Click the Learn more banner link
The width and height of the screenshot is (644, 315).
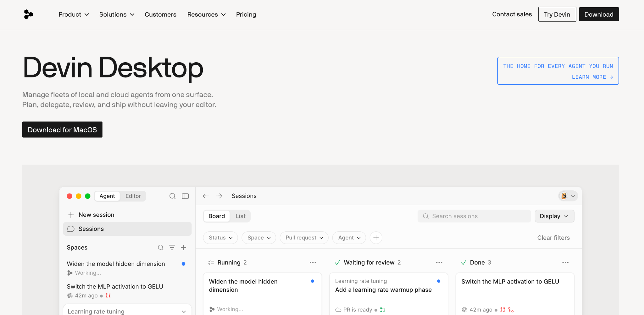pos(592,77)
